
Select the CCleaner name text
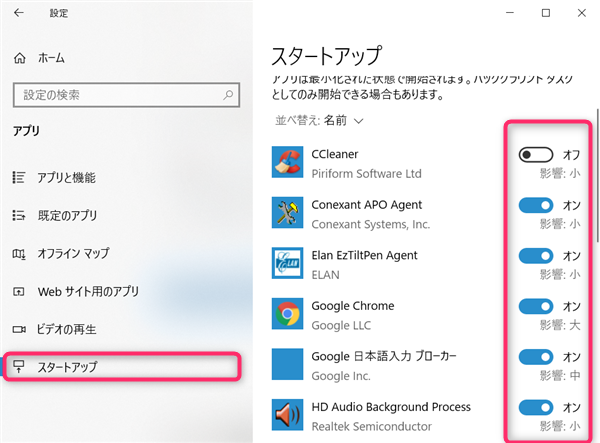click(x=335, y=154)
